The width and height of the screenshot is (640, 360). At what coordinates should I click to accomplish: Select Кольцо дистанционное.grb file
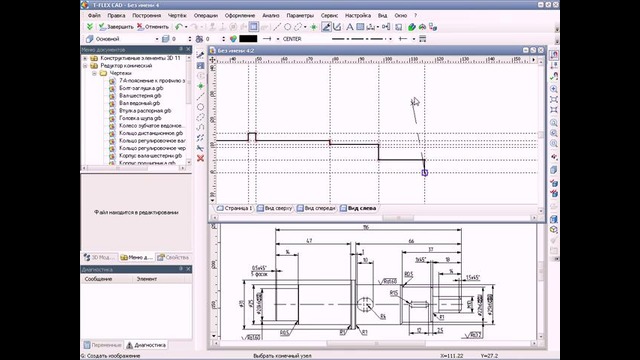pyautogui.click(x=151, y=133)
